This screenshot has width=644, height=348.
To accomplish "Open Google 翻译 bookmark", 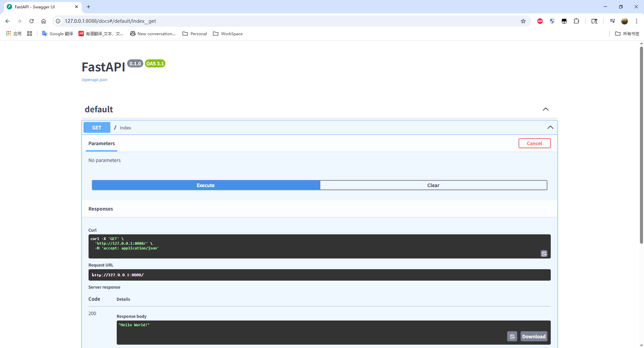I will 57,34.
